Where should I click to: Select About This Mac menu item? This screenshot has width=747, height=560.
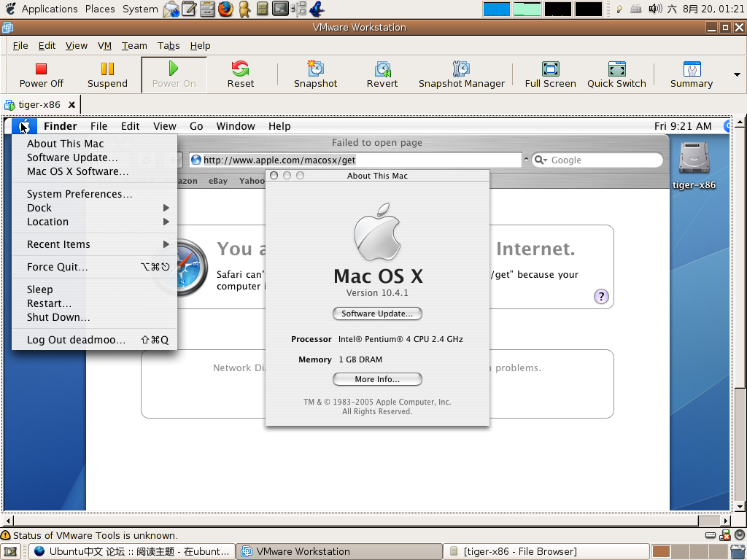click(x=94, y=144)
